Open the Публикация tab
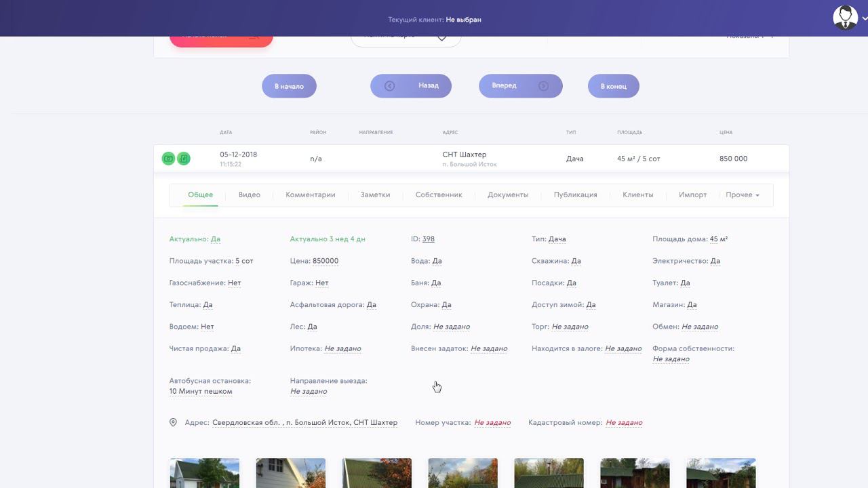Image resolution: width=868 pixels, height=488 pixels. pos(575,195)
